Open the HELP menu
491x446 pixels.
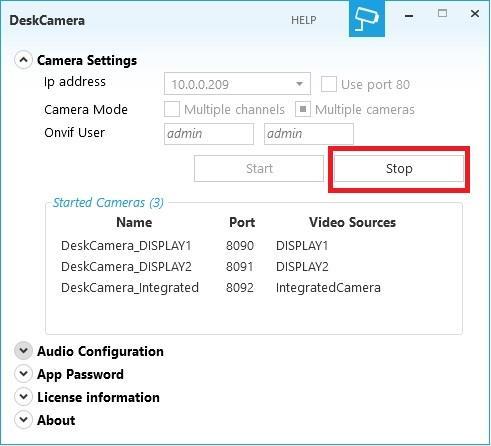tap(304, 20)
